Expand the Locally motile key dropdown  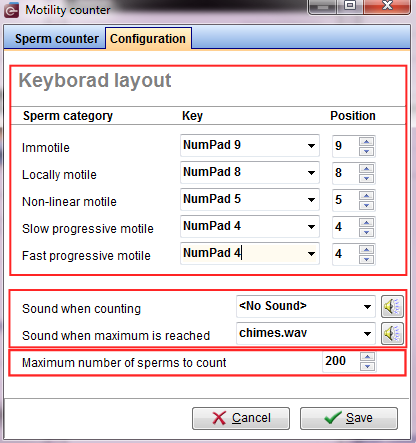click(x=311, y=173)
